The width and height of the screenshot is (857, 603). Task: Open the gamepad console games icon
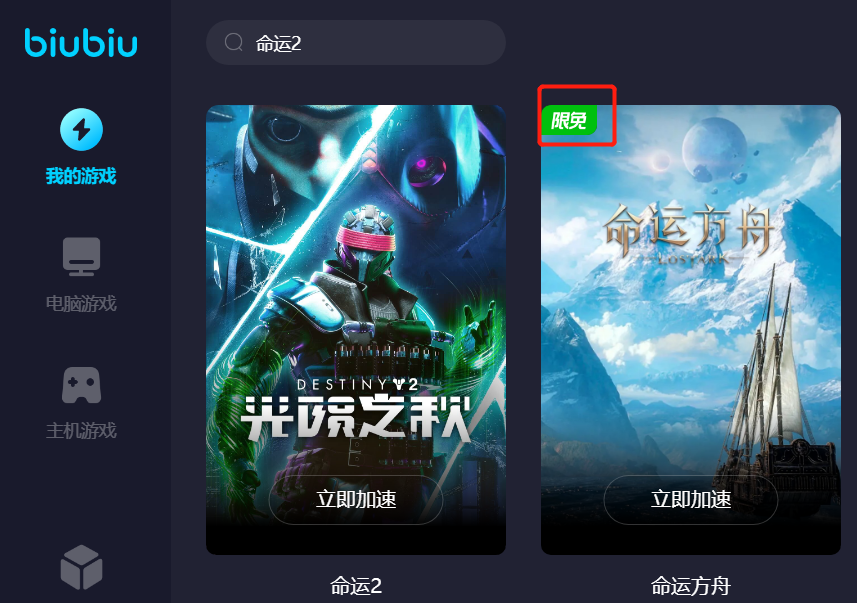pyautogui.click(x=81, y=385)
